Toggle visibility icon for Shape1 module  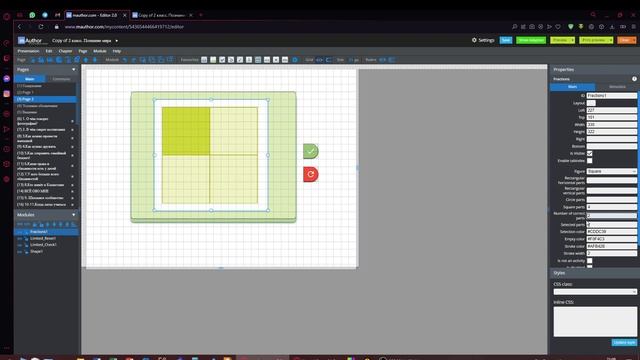point(19,251)
